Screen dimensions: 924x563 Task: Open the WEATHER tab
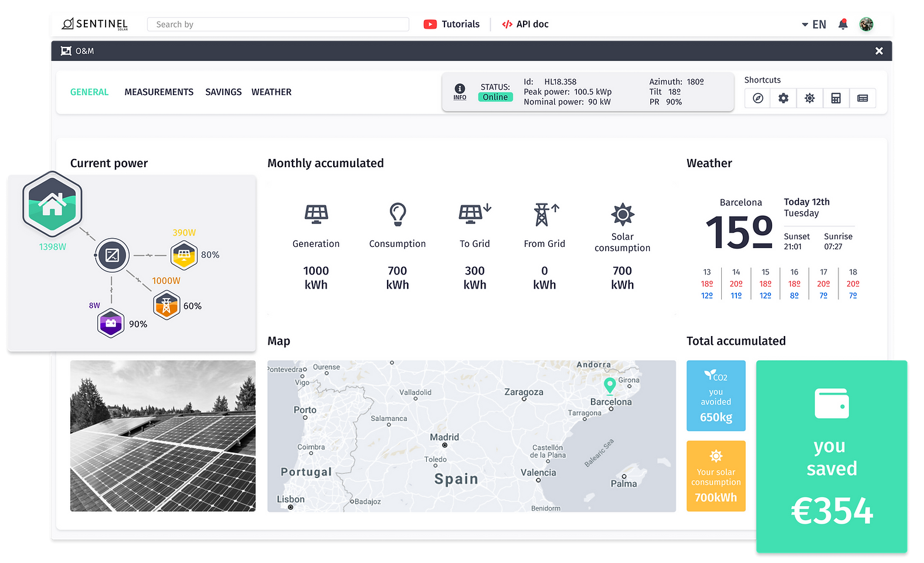(271, 92)
